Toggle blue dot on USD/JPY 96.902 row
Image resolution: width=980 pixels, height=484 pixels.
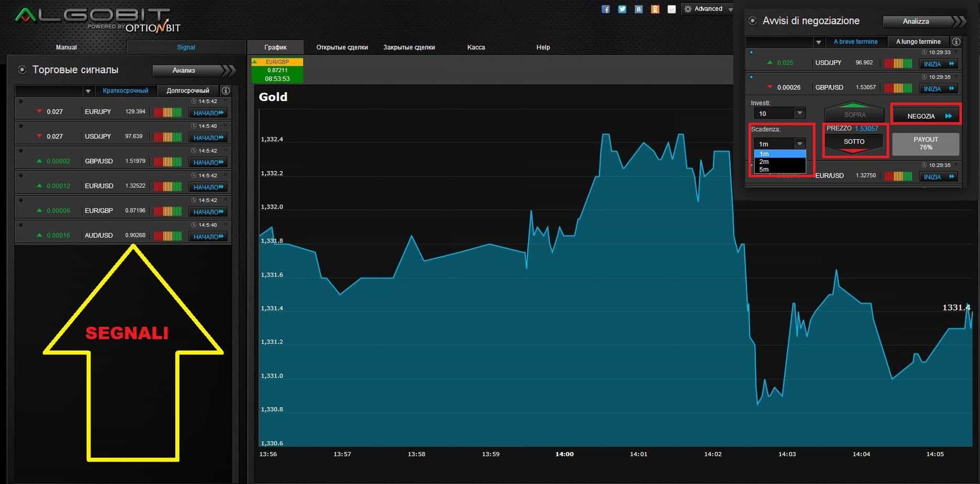click(x=752, y=52)
